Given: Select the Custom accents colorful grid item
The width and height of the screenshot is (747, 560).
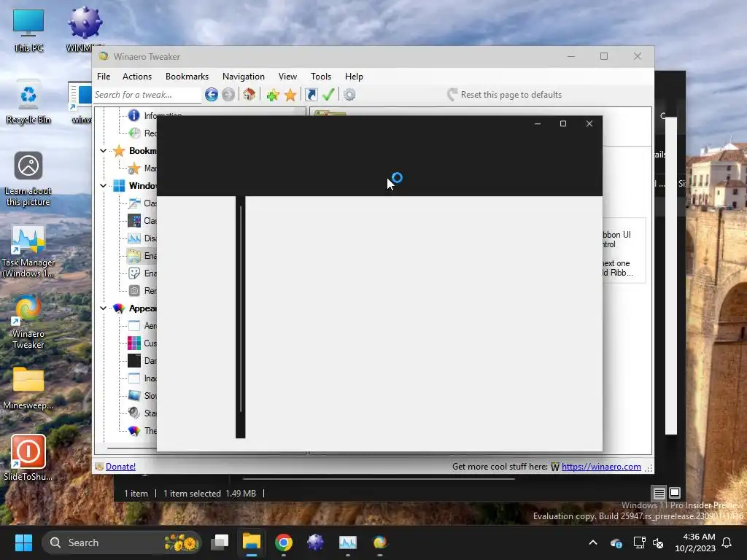Looking at the screenshot, I should [134, 343].
